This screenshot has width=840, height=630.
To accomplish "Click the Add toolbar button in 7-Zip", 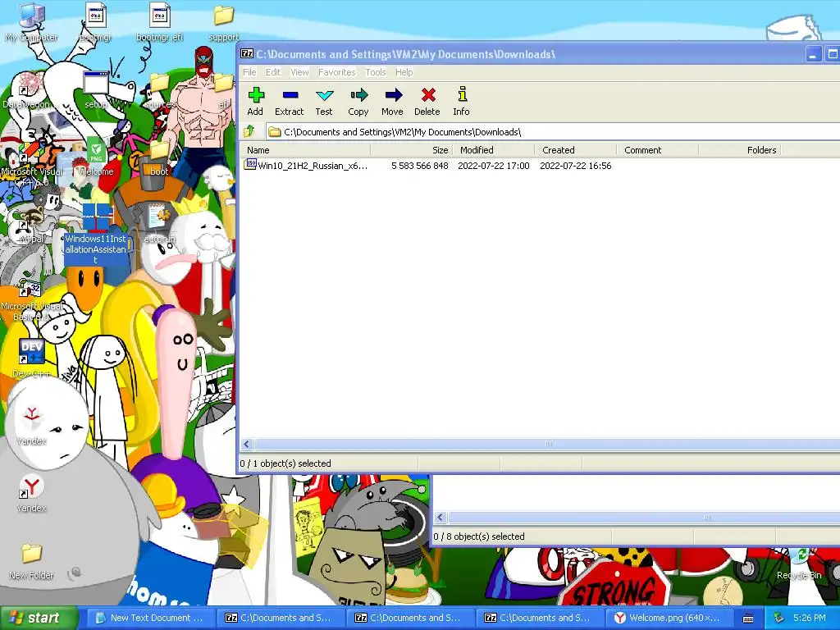I will pos(256,101).
